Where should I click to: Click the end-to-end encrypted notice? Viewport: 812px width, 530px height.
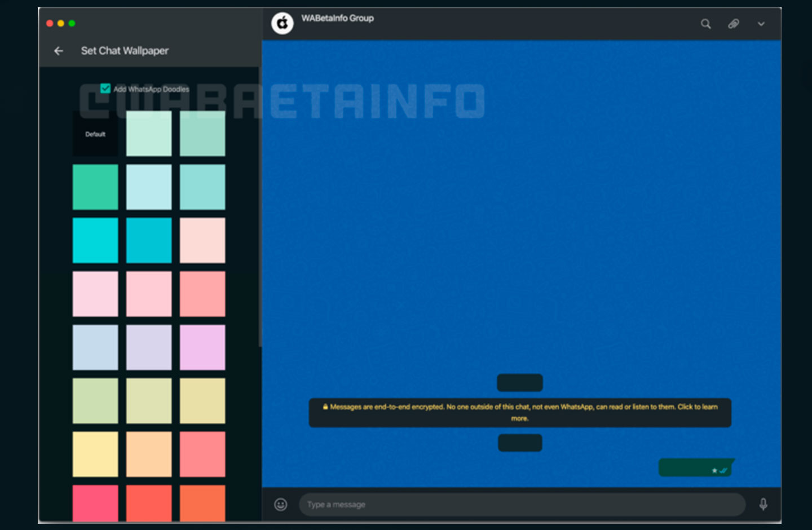pos(520,413)
